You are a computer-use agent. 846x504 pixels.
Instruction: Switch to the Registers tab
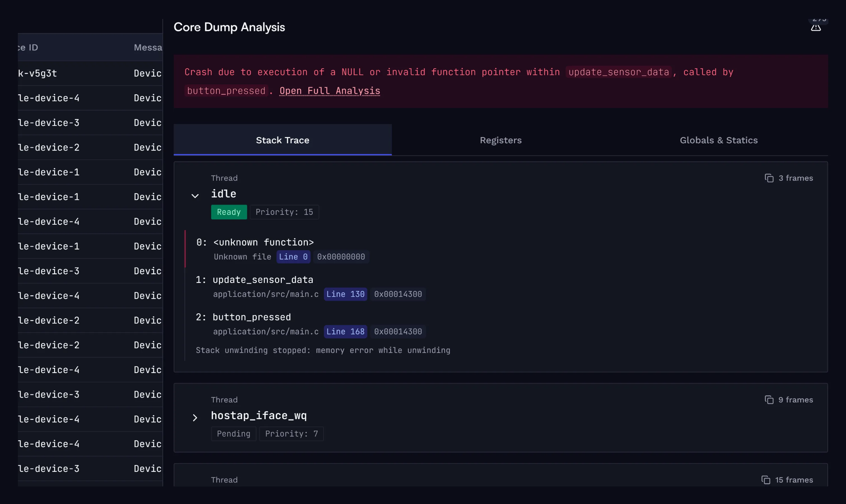pyautogui.click(x=501, y=140)
